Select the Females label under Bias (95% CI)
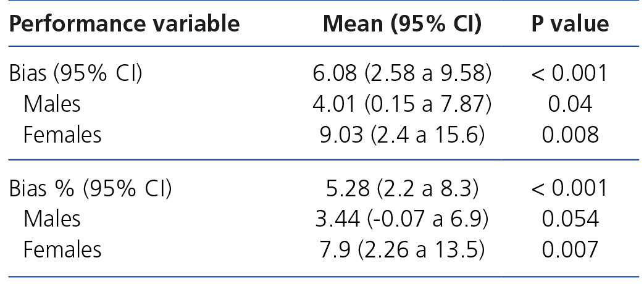 [x=62, y=134]
